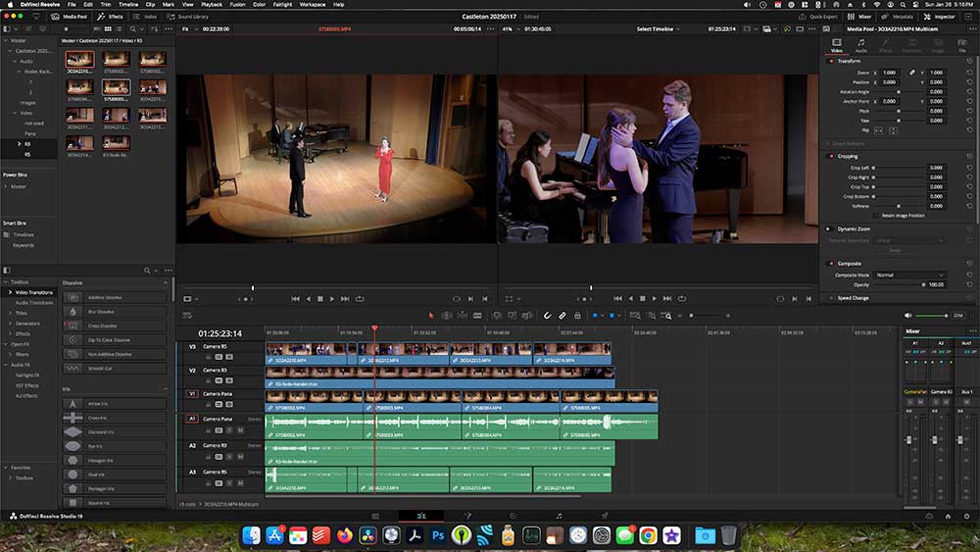Click play in the timeline viewer transport

tap(655, 299)
